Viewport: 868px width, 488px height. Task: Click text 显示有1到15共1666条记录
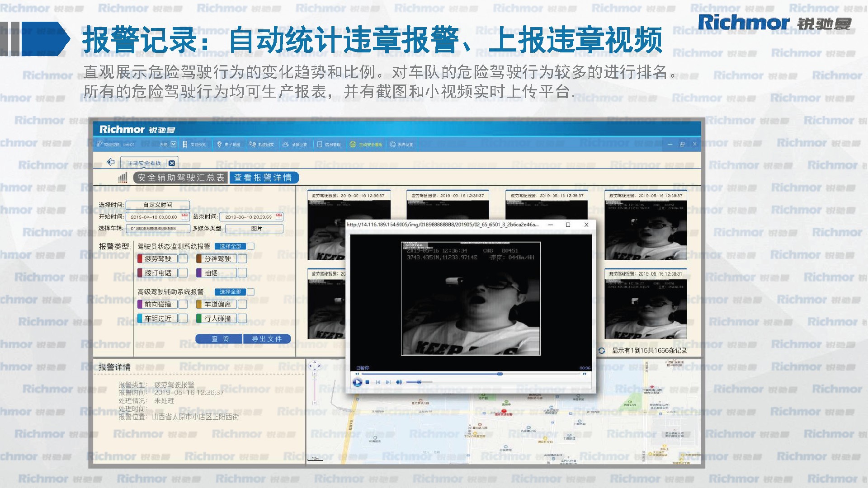(649, 351)
